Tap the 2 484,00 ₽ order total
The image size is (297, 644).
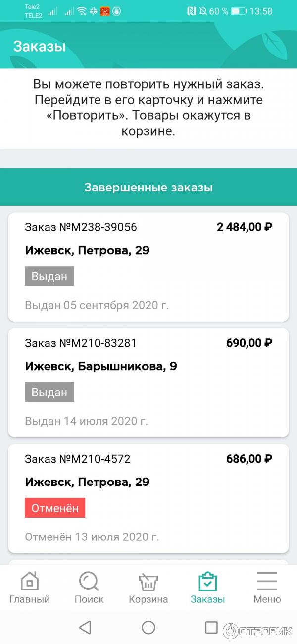(245, 227)
